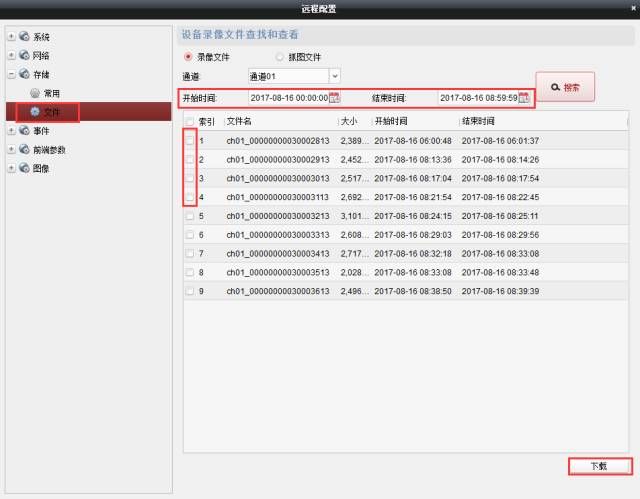Screen dimensions: 640x499
Task: Click the 常用 gear icon under storage
Action: pyautogui.click(x=35, y=93)
